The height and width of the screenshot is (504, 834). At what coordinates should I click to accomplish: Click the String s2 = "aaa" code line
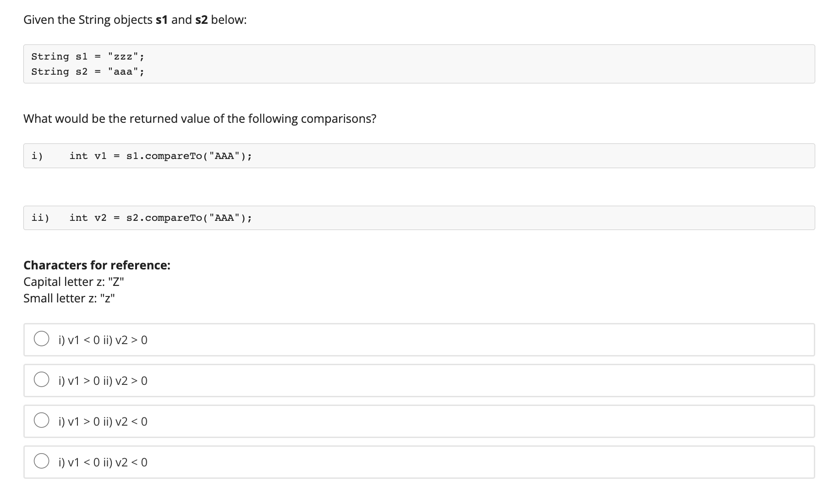point(88,71)
